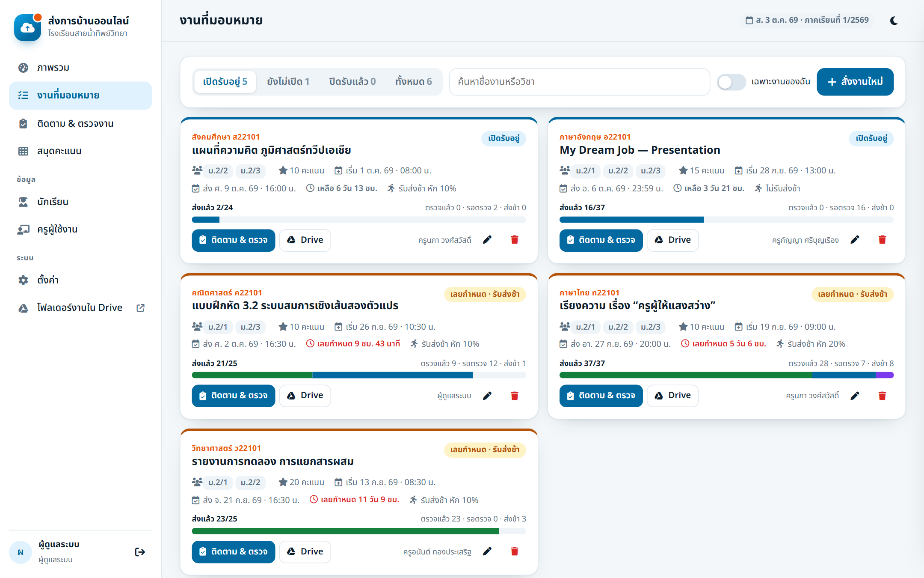This screenshot has height=578, width=924.
Task: Delete the แบบฝึกหัด 3.2 assignment
Action: pyautogui.click(x=515, y=396)
